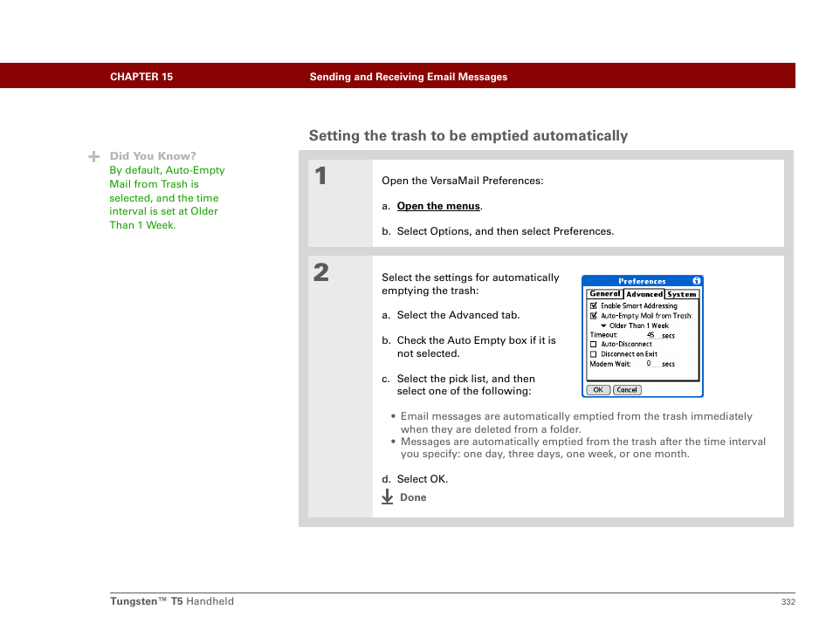This screenshot has height=644, width=833.
Task: Click the Did You Know? heading
Action: (x=153, y=156)
